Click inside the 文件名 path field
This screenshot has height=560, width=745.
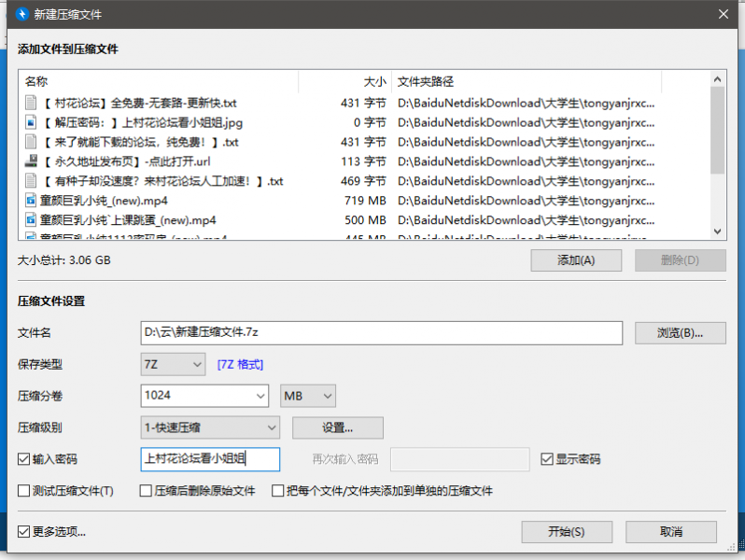pos(381,332)
